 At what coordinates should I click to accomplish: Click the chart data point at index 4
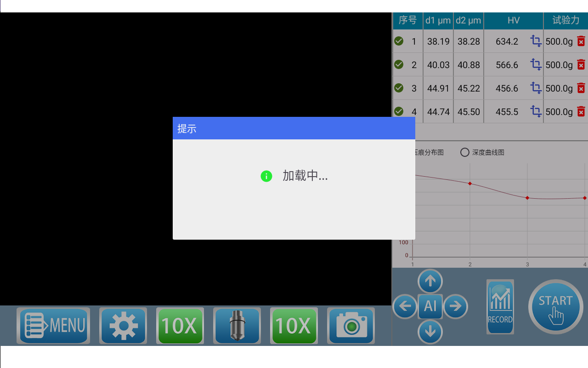pos(585,198)
